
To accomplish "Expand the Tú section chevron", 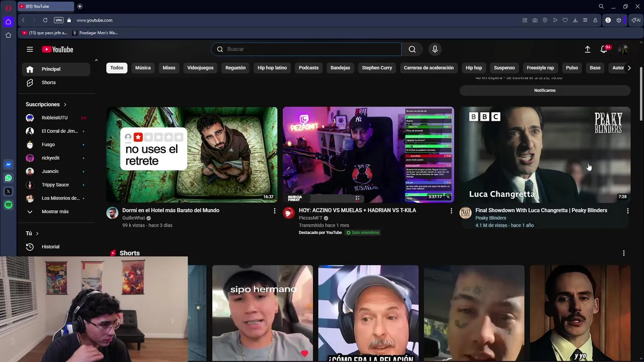I will pos(37,233).
